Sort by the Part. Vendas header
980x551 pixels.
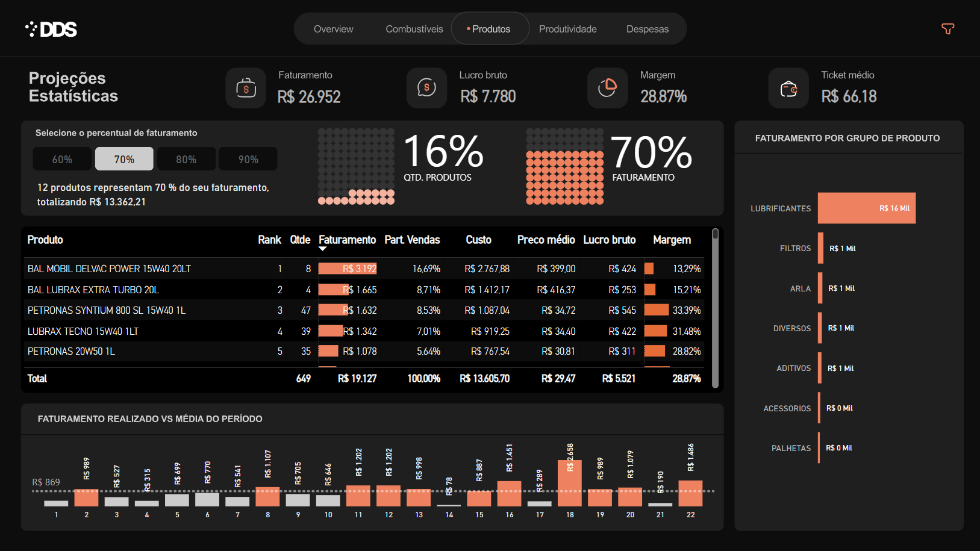tap(412, 240)
